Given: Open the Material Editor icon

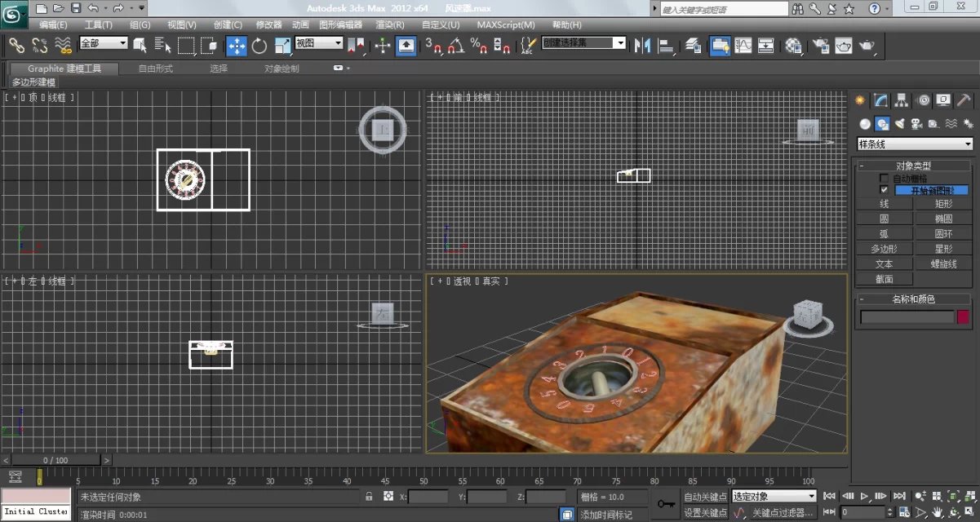Looking at the screenshot, I should tap(793, 46).
